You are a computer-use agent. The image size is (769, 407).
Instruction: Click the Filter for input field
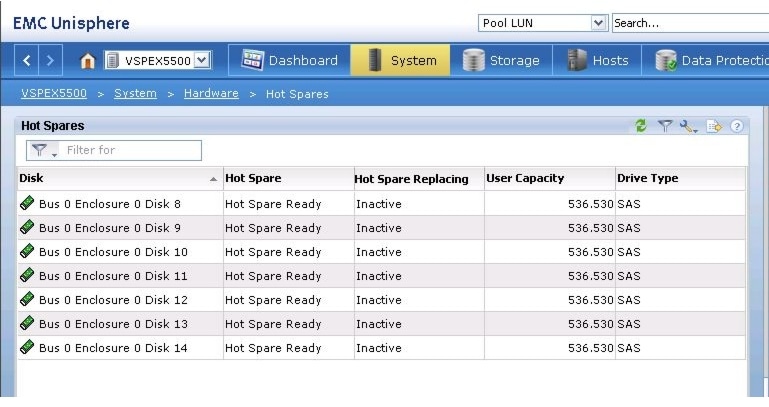click(131, 150)
